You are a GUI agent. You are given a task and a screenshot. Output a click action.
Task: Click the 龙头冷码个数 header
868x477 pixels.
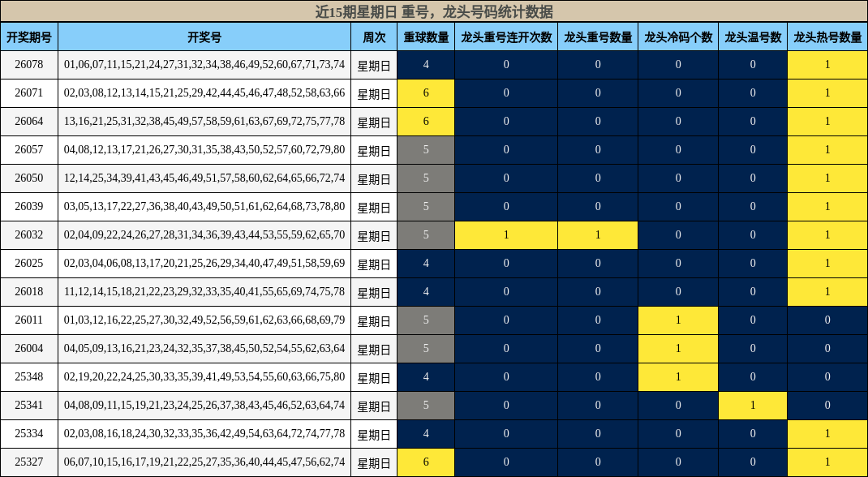pos(680,35)
